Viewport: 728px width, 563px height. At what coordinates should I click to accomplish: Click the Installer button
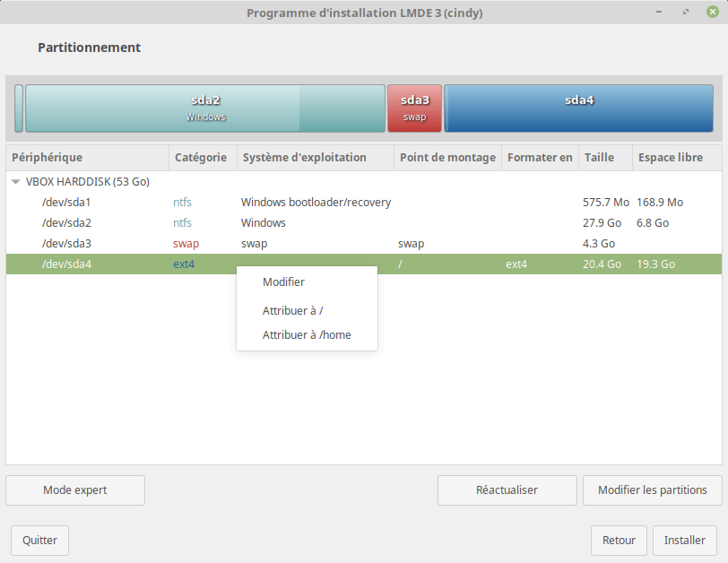684,541
